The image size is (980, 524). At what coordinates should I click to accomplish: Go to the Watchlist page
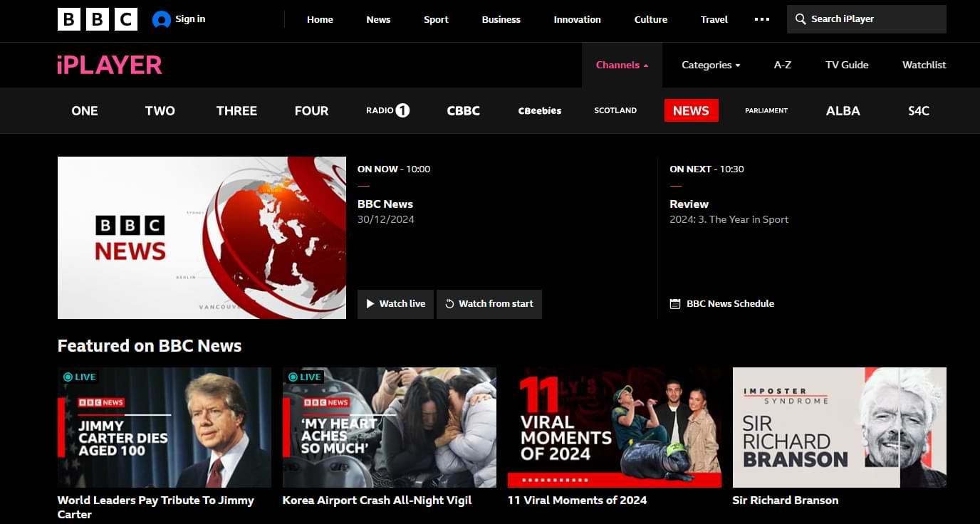(924, 65)
